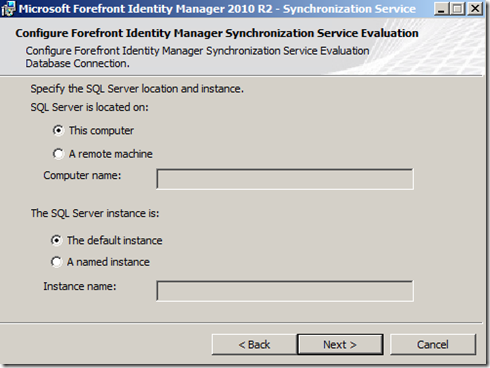
Task: Click the bold "Configure Forefront Identity Manager" heading
Action: 217,33
